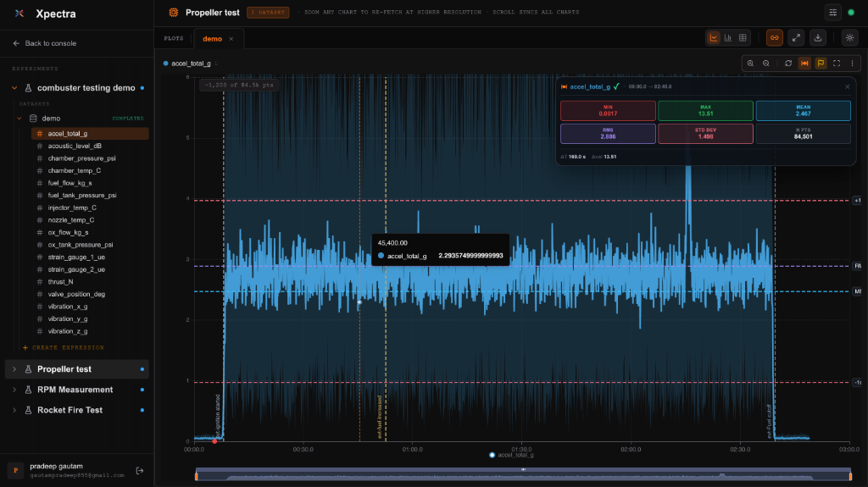Screen dimensions: 868x487
Task: Select thrust_N channel
Action: pyautogui.click(x=90, y=282)
